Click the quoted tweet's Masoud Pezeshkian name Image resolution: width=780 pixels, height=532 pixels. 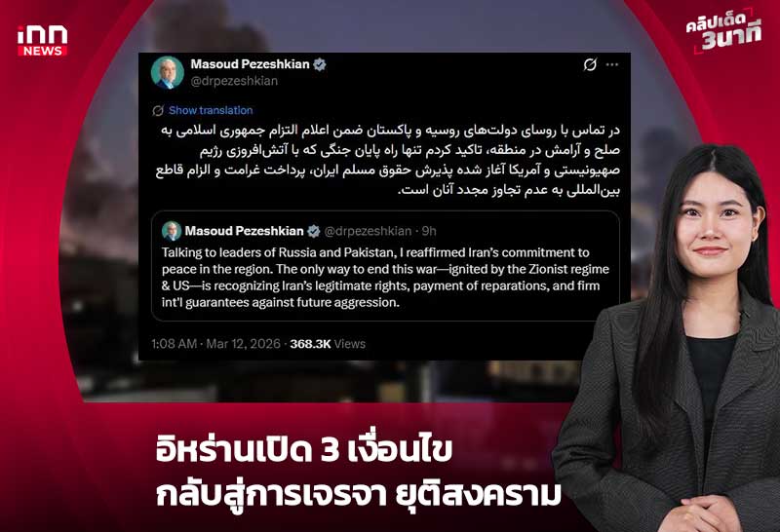(245, 231)
